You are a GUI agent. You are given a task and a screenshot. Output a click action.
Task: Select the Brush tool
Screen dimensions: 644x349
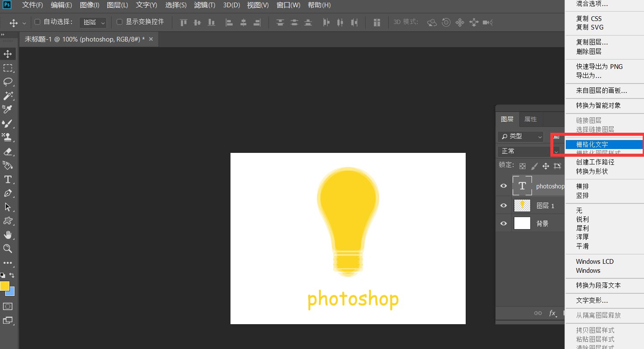click(8, 124)
